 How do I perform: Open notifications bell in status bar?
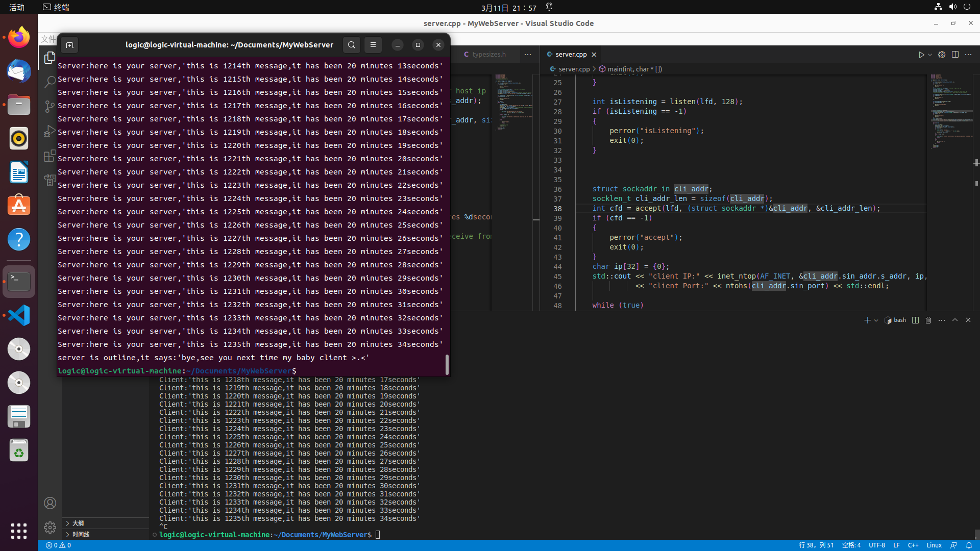[969, 545]
